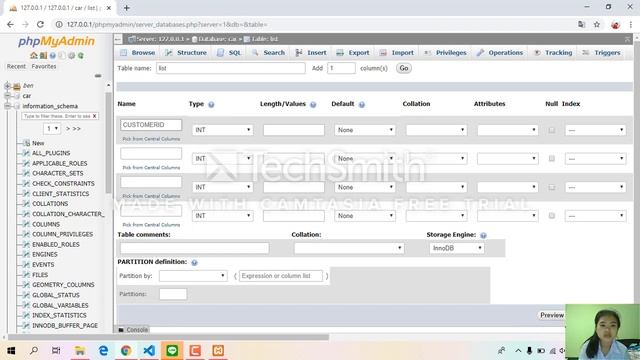Open LINE app from taskbar

[x=172, y=351]
